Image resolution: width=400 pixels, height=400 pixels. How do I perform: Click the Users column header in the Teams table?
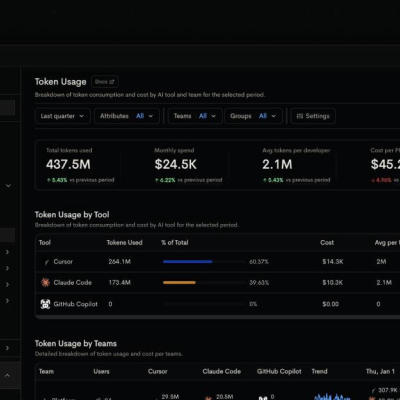tap(101, 371)
